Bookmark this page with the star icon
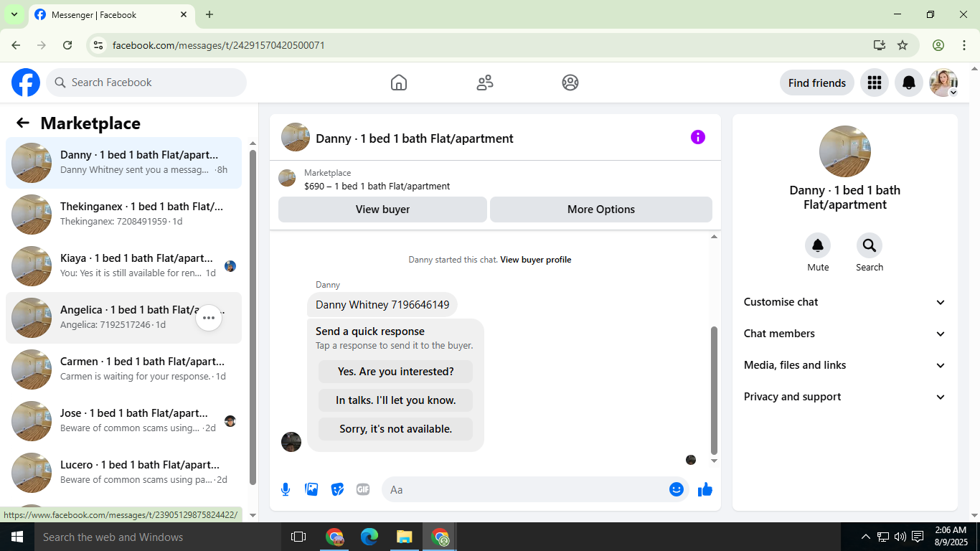The image size is (980, 551). tap(903, 45)
